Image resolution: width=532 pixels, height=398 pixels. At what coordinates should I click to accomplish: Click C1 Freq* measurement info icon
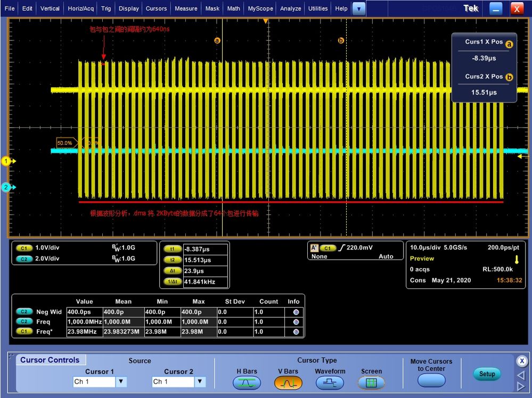coord(296,332)
